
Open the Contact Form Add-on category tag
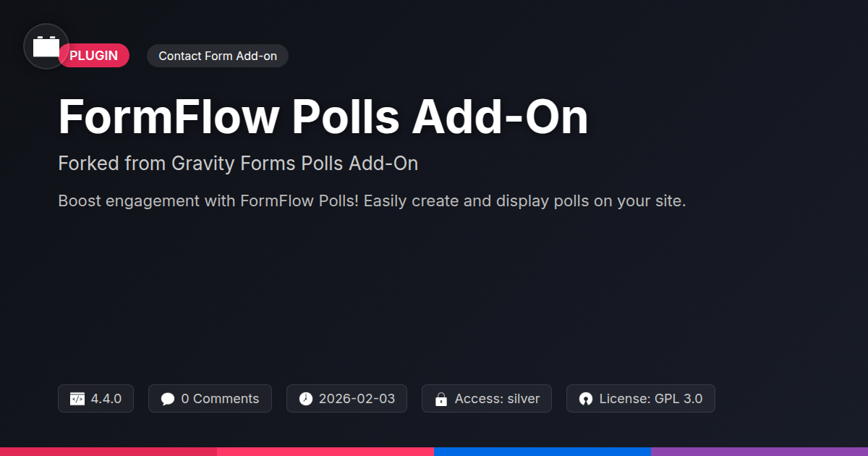pyautogui.click(x=218, y=56)
